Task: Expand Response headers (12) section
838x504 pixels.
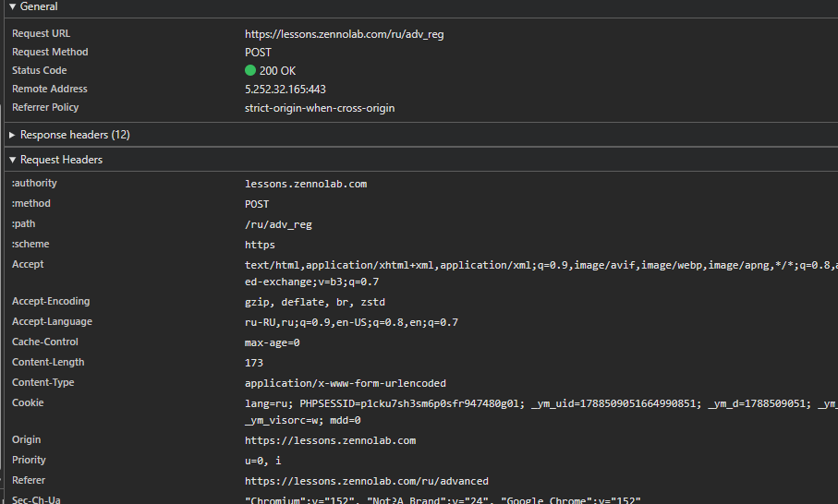Action: coord(12,135)
